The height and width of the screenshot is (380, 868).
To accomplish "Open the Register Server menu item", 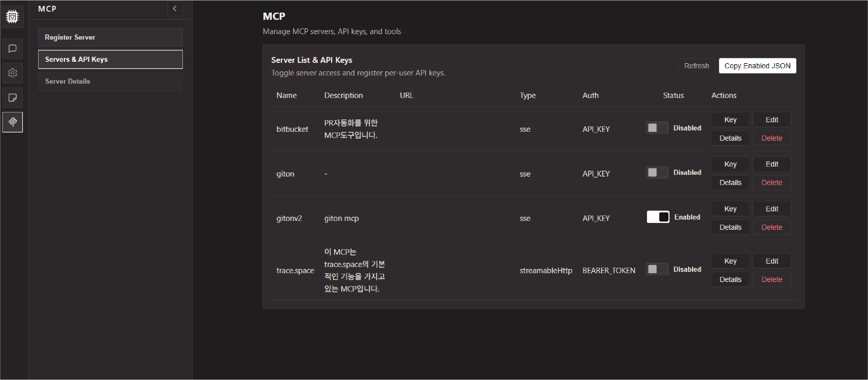I will [110, 37].
